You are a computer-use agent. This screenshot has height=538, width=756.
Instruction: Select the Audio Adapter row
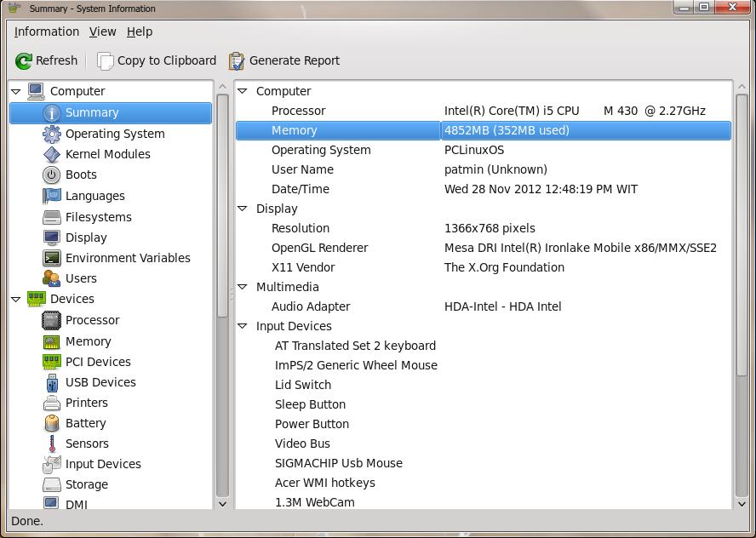pos(483,306)
